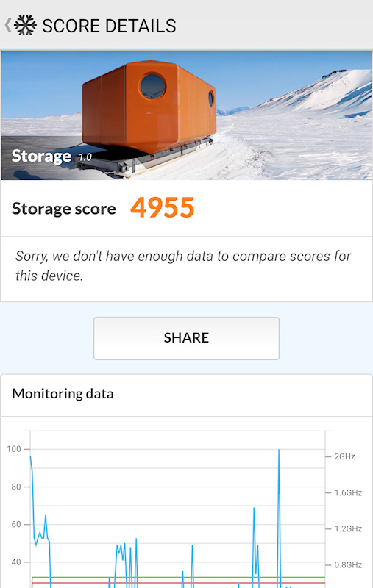Tap the back arrow chevron
The image size is (373, 588).
(8, 26)
